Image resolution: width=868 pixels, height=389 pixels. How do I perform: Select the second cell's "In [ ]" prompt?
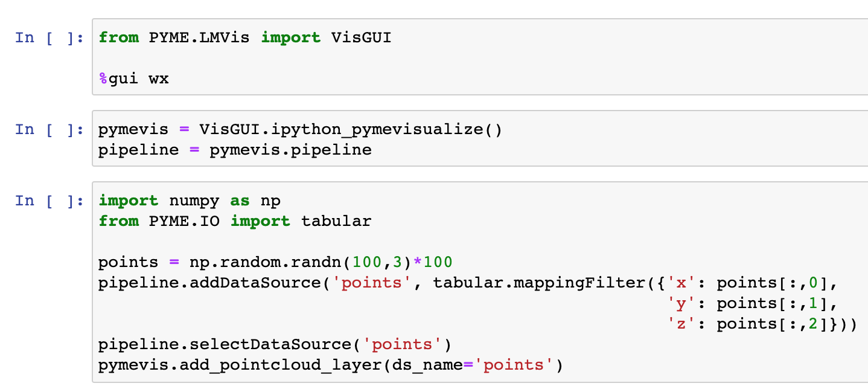(49, 129)
